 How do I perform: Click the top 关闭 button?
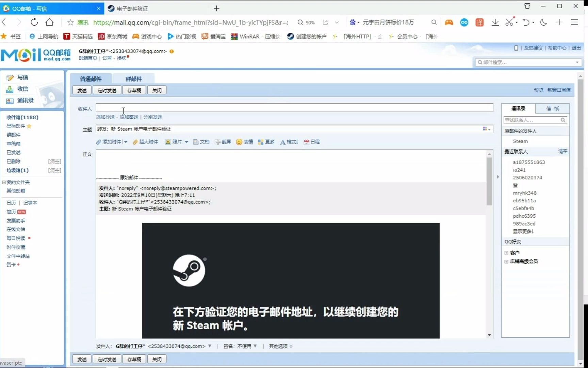(157, 90)
